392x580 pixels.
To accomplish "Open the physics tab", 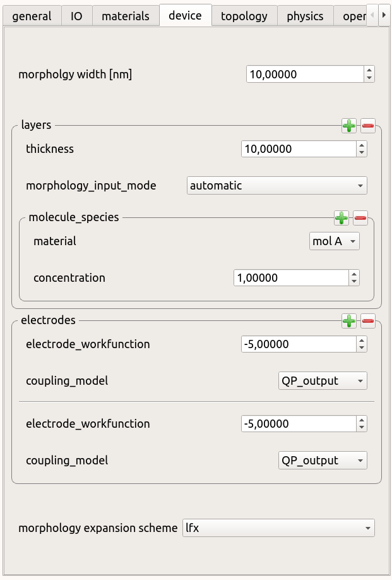I will pos(305,16).
